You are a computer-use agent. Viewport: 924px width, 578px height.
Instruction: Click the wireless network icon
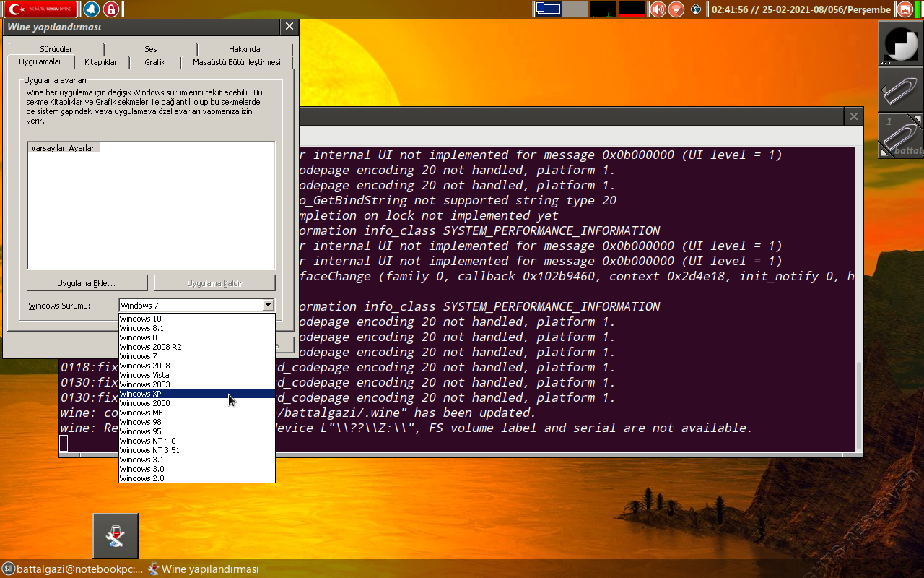(676, 9)
